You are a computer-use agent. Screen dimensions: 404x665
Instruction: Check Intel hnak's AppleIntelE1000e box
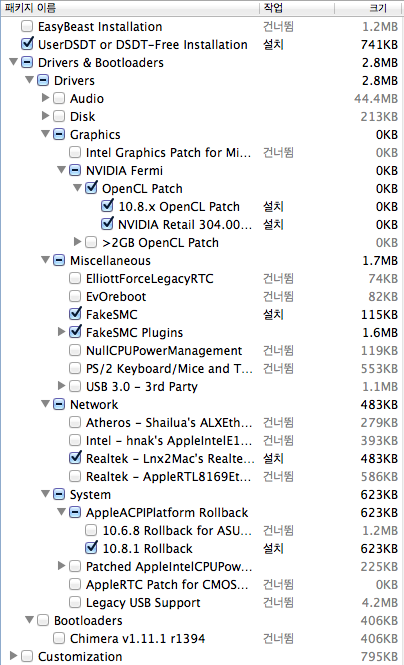[75, 440]
